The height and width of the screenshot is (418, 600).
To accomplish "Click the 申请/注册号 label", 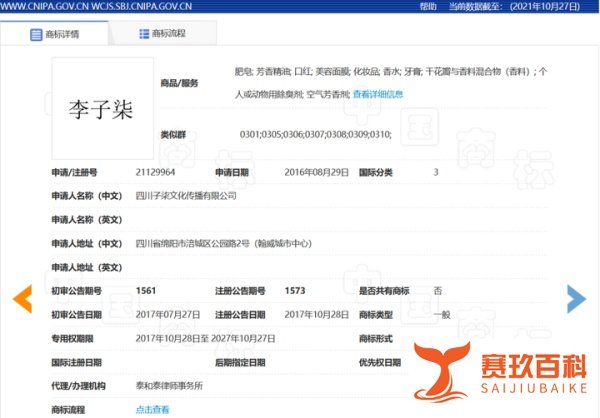I will coord(74,172).
